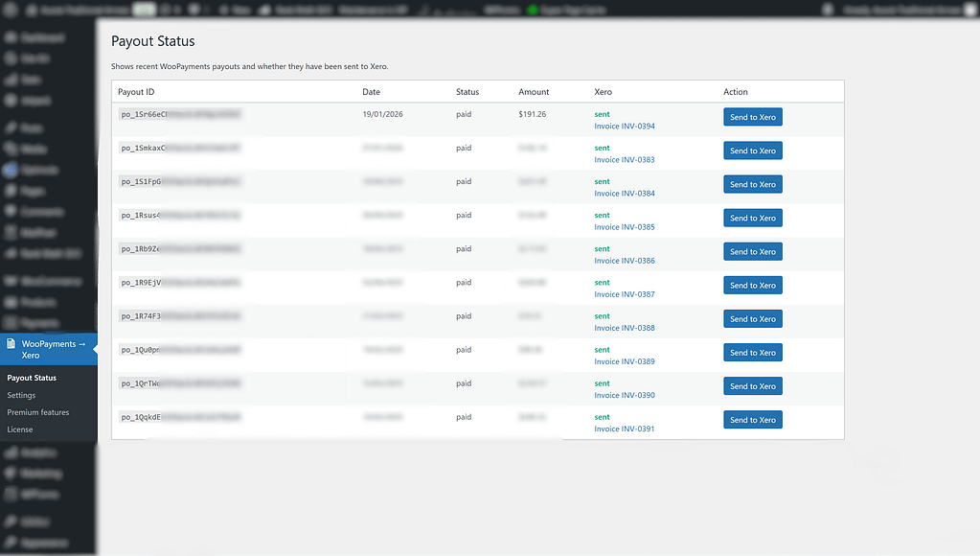Click the Posts pin icon in sidebar
980x556 pixels.
tap(11, 127)
